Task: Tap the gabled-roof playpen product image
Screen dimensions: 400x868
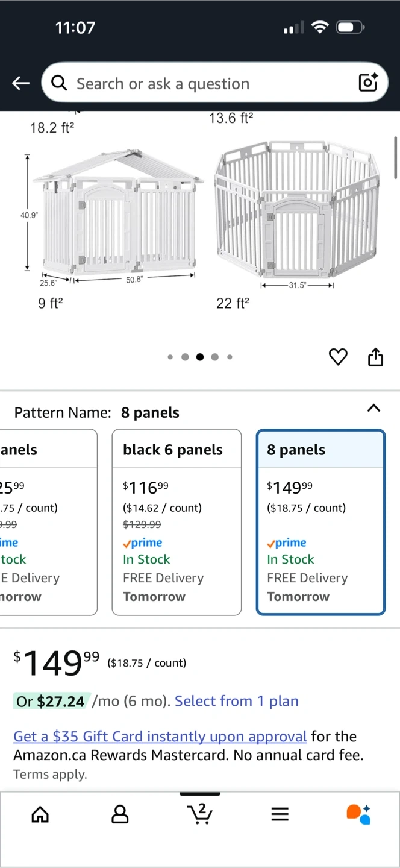Action: [119, 214]
